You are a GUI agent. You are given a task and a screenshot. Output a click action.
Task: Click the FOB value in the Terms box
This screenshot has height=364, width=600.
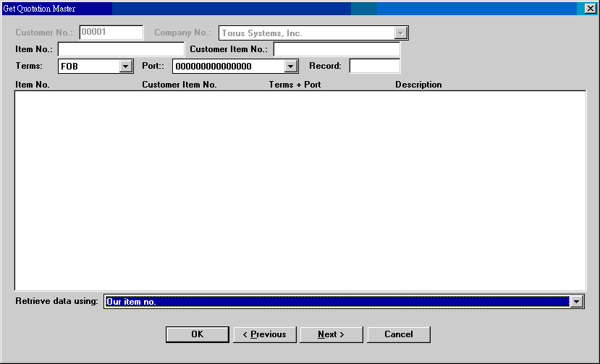[x=88, y=67]
